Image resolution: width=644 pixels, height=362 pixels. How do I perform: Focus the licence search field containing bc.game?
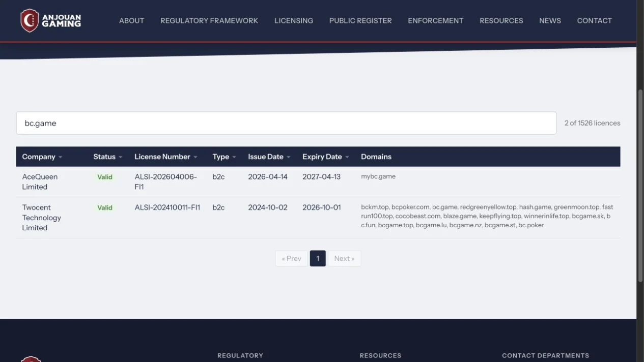point(286,123)
